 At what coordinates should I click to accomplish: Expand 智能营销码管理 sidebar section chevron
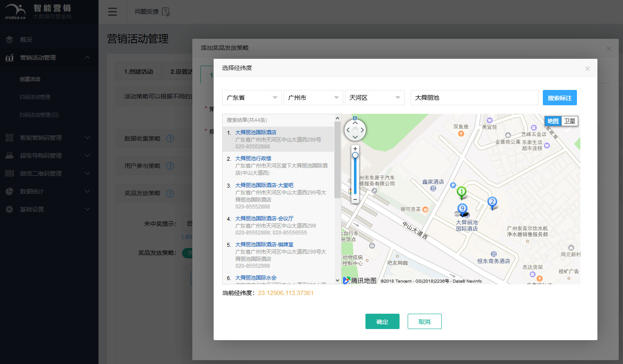point(87,138)
